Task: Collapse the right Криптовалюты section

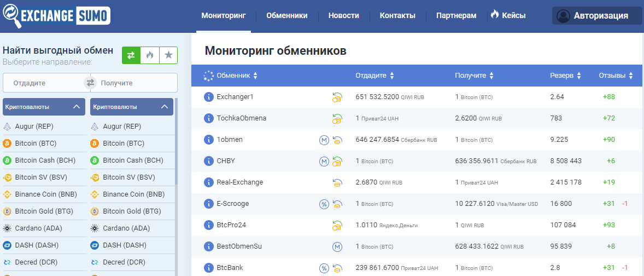Action: [x=165, y=107]
